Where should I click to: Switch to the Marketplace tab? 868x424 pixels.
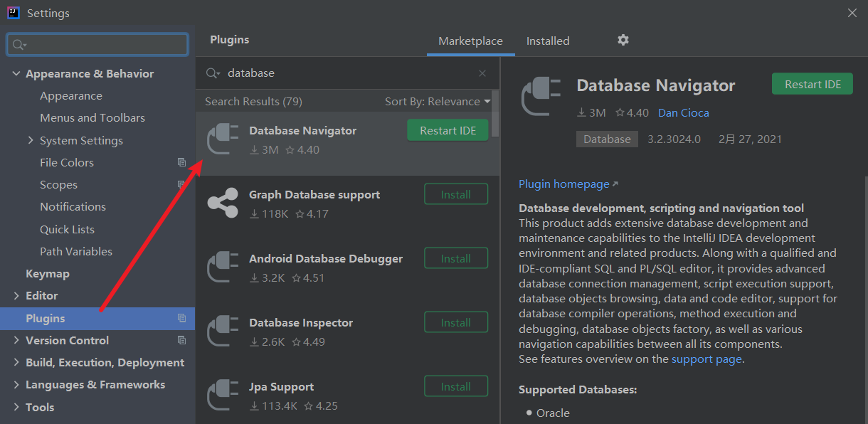pyautogui.click(x=470, y=41)
